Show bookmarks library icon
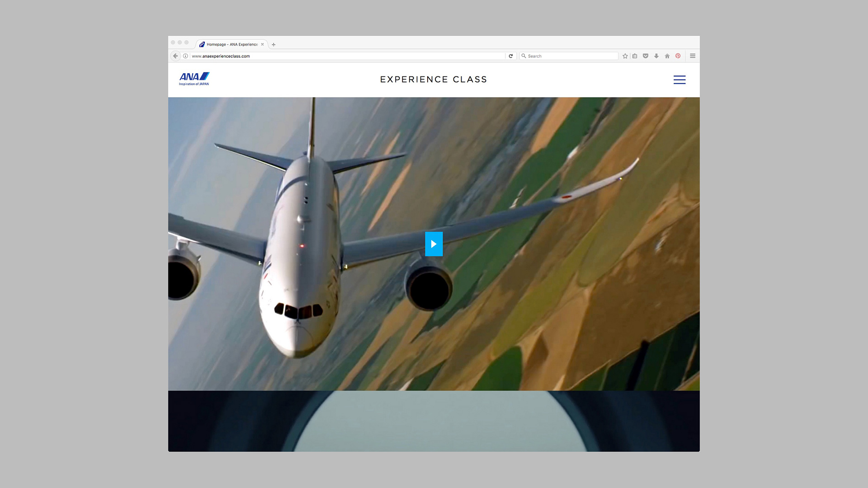868x488 pixels. pyautogui.click(x=635, y=56)
